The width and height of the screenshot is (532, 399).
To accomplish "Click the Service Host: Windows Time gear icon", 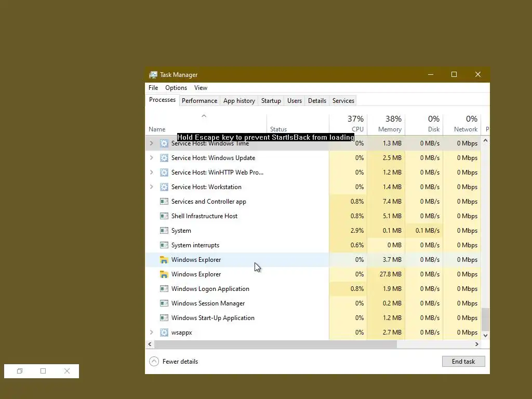I will pyautogui.click(x=164, y=143).
